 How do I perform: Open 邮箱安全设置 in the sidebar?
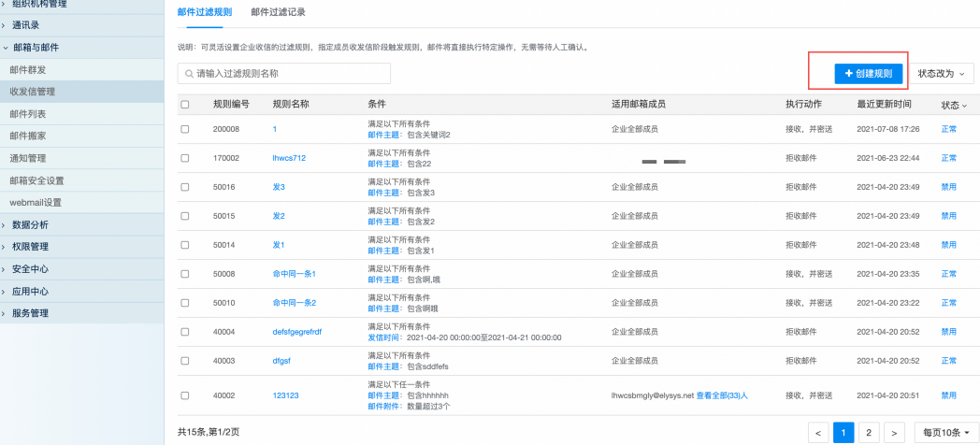click(x=82, y=180)
